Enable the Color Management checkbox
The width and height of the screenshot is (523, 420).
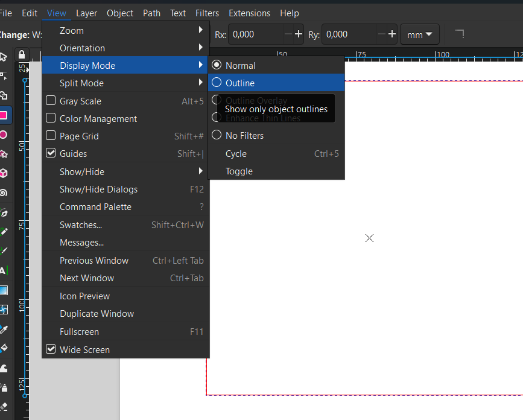pyautogui.click(x=51, y=118)
